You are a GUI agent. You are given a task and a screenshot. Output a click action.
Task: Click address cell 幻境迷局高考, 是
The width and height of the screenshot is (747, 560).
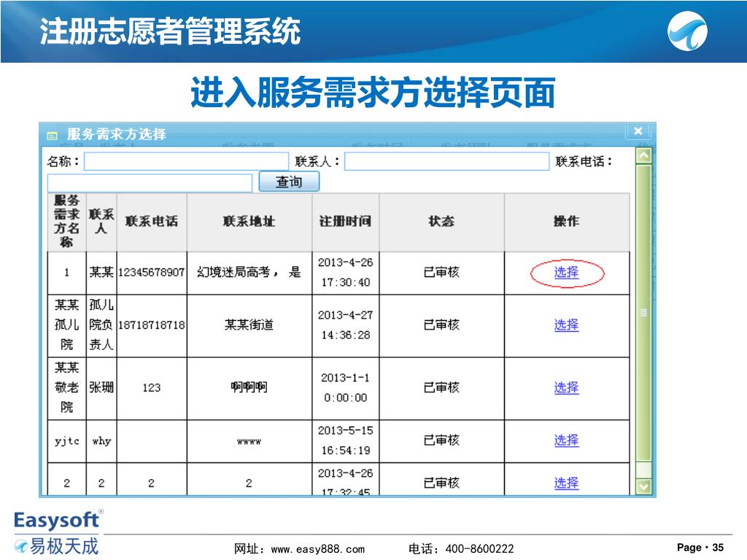(x=249, y=273)
